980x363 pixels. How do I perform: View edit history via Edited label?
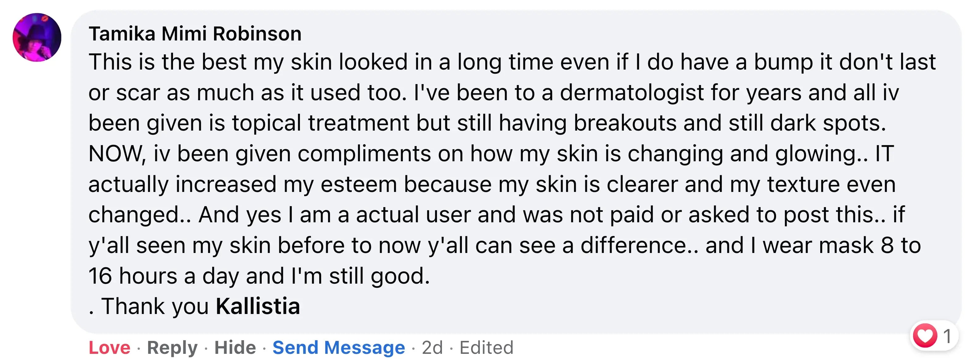pyautogui.click(x=487, y=347)
